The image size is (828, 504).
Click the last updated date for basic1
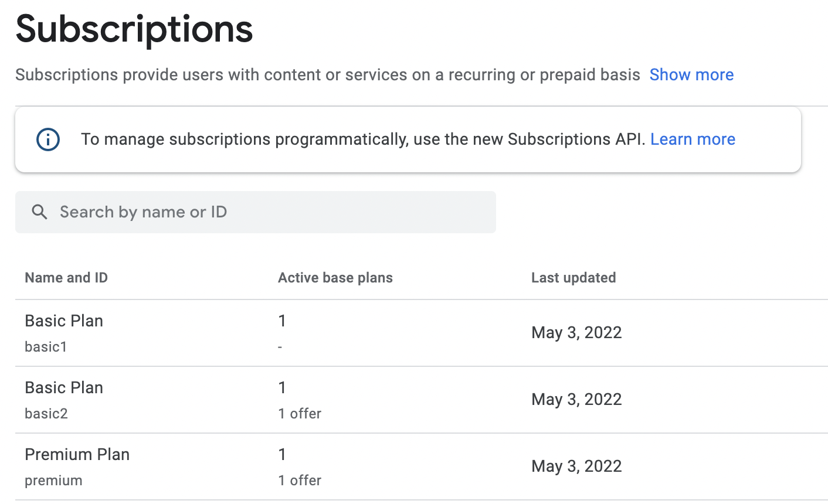[576, 333]
